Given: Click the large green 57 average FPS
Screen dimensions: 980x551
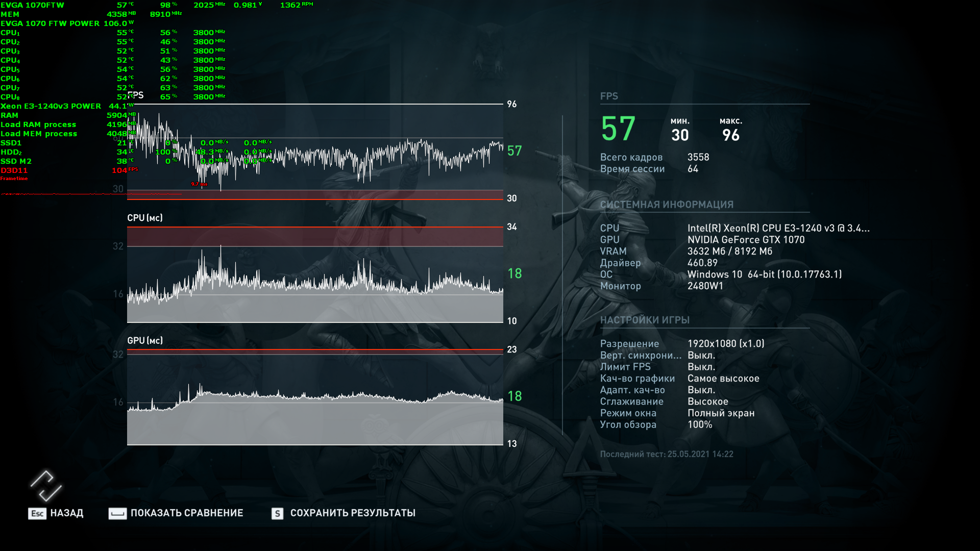Looking at the screenshot, I should coord(618,129).
